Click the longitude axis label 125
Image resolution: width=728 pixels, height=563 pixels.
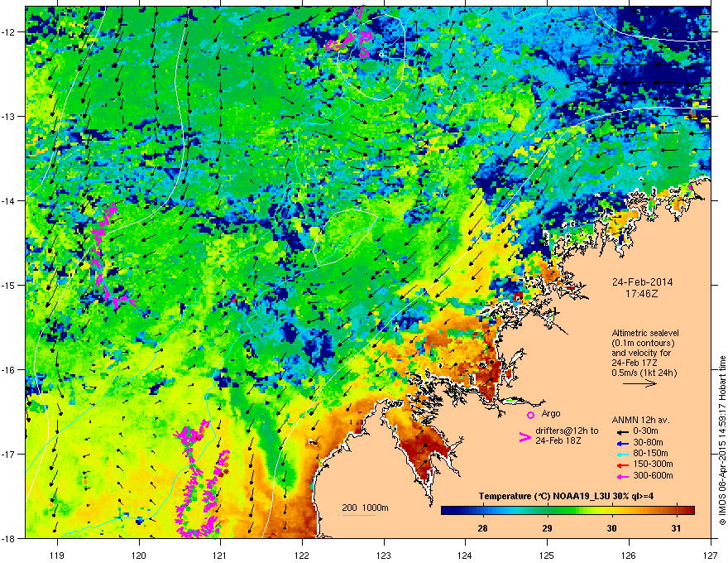tap(547, 555)
